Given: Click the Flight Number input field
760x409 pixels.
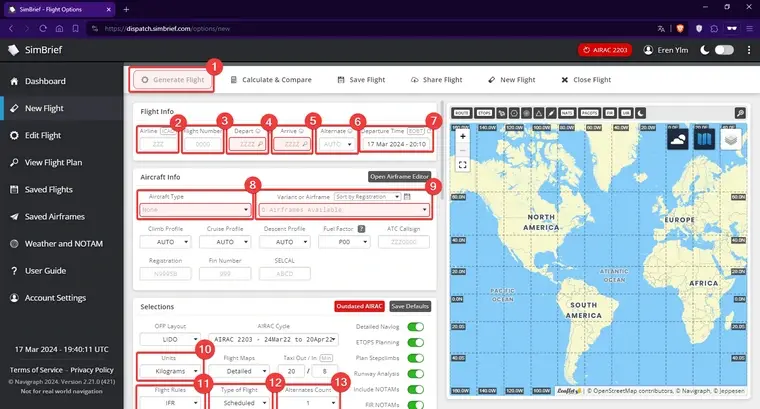Looking at the screenshot, I should point(203,144).
